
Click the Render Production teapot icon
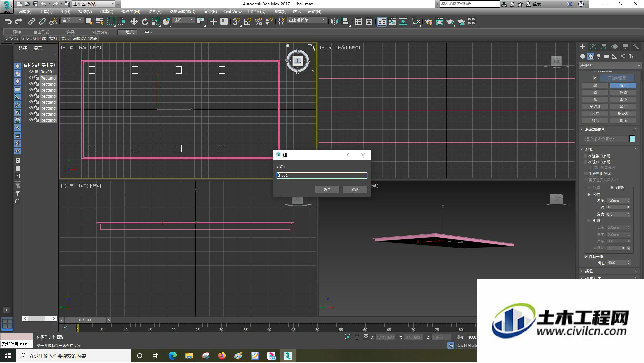click(x=450, y=22)
